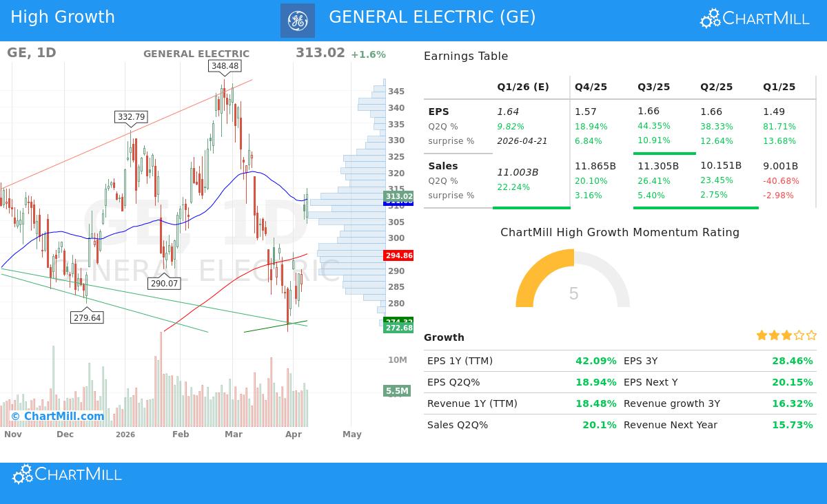This screenshot has height=504, width=827.
Task: Click the GE company logo icon
Action: click(299, 20)
